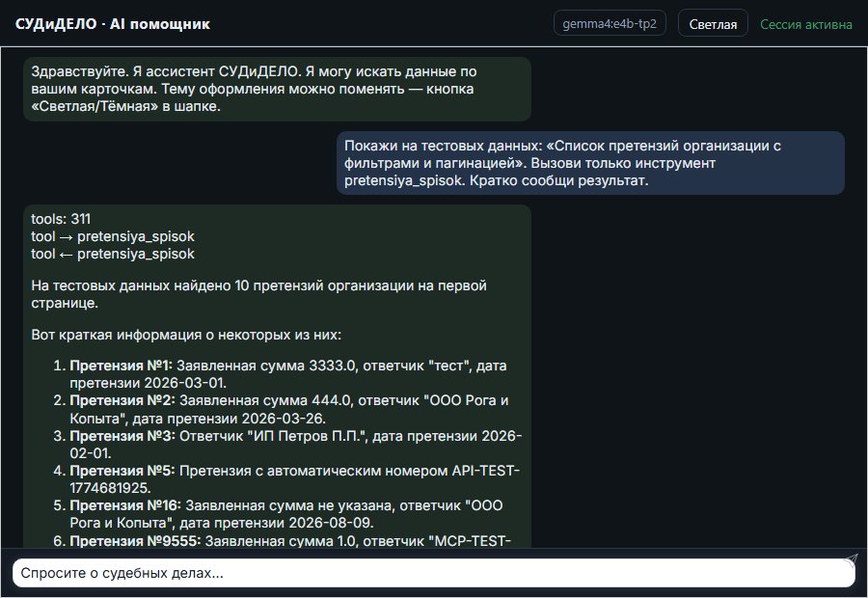Select the Претензия №5 list entry
This screenshot has height=598, width=868.
point(287,479)
